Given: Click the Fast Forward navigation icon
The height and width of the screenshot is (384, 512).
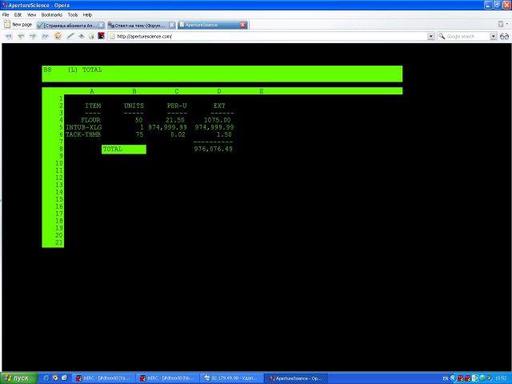Looking at the screenshot, I should click(45, 36).
